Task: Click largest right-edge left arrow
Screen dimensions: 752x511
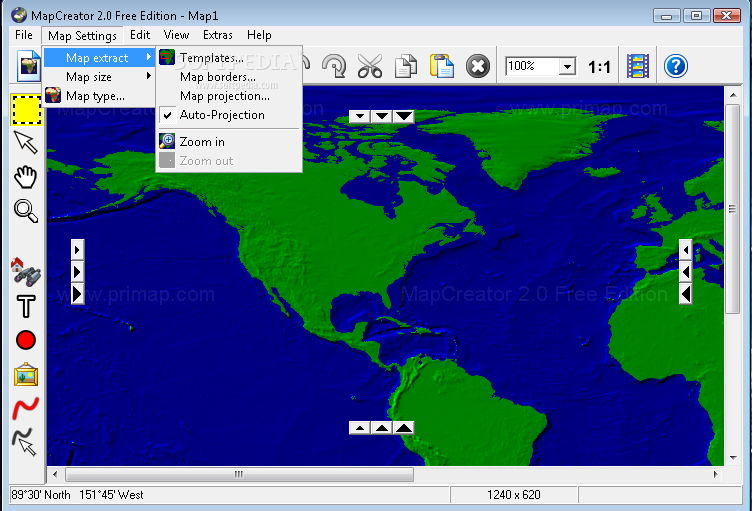Action: pyautogui.click(x=686, y=294)
